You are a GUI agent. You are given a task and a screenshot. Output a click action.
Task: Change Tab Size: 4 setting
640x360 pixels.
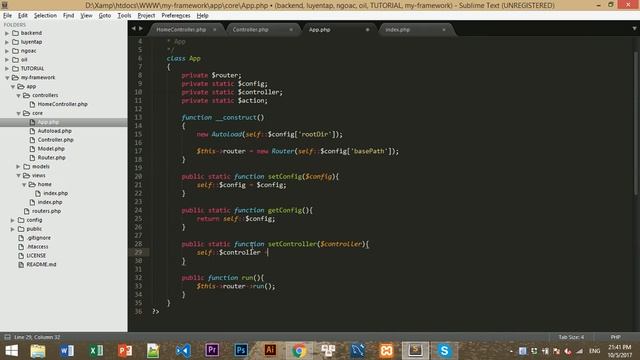(x=571, y=337)
